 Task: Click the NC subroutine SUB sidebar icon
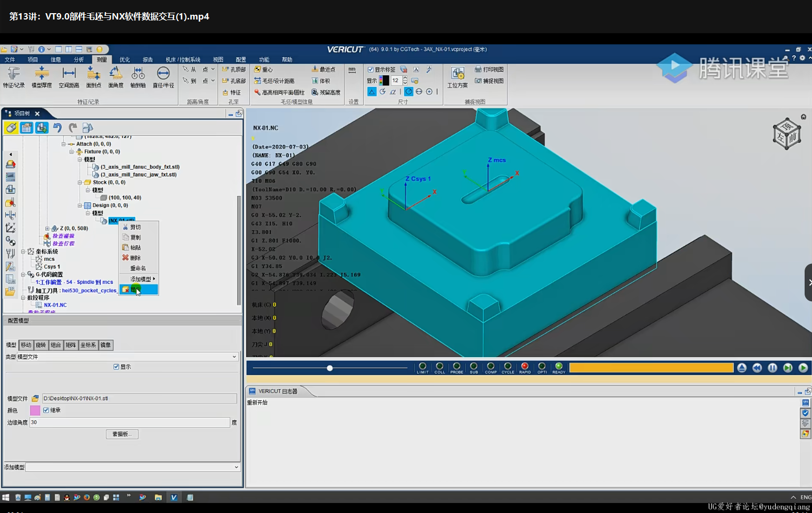10,279
